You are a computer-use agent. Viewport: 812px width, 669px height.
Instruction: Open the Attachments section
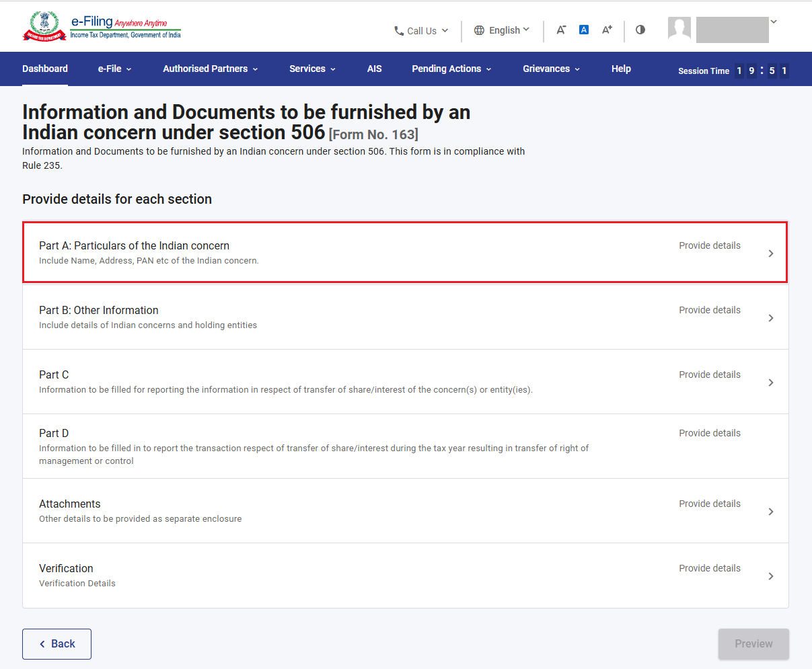[x=405, y=511]
